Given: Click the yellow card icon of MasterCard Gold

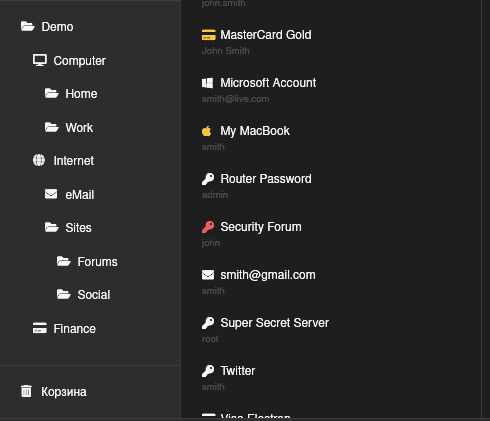Looking at the screenshot, I should coord(209,35).
